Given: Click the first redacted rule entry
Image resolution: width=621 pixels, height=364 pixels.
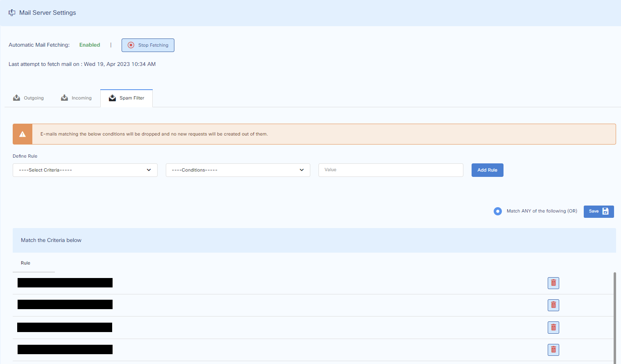Looking at the screenshot, I should (65, 283).
